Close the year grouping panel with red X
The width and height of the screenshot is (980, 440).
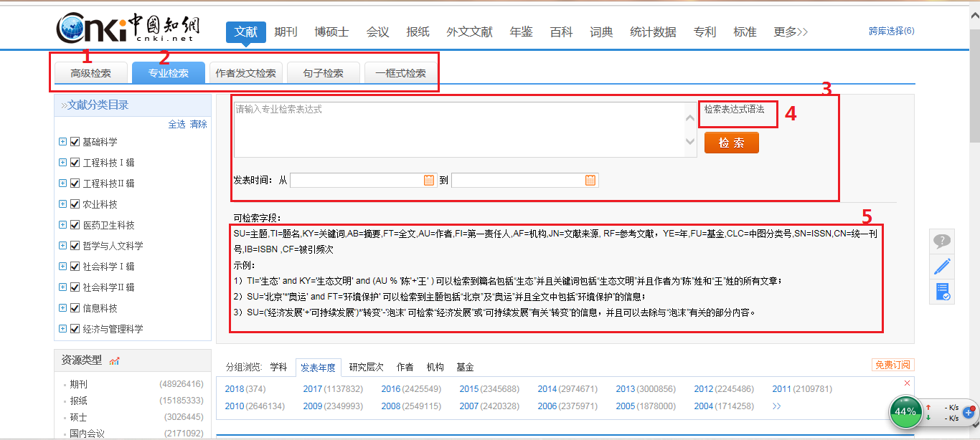(907, 383)
